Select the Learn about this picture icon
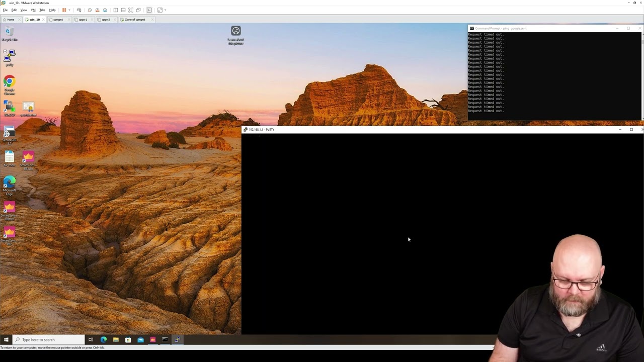 pos(235,35)
